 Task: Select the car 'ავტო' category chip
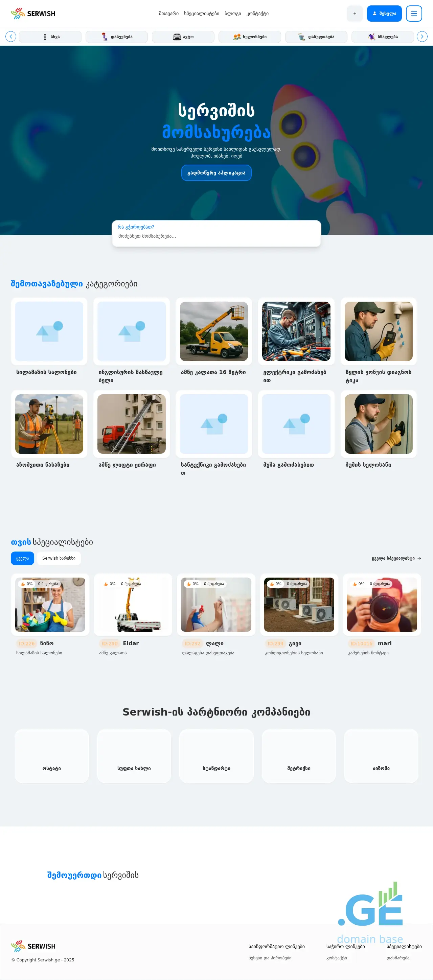click(183, 37)
